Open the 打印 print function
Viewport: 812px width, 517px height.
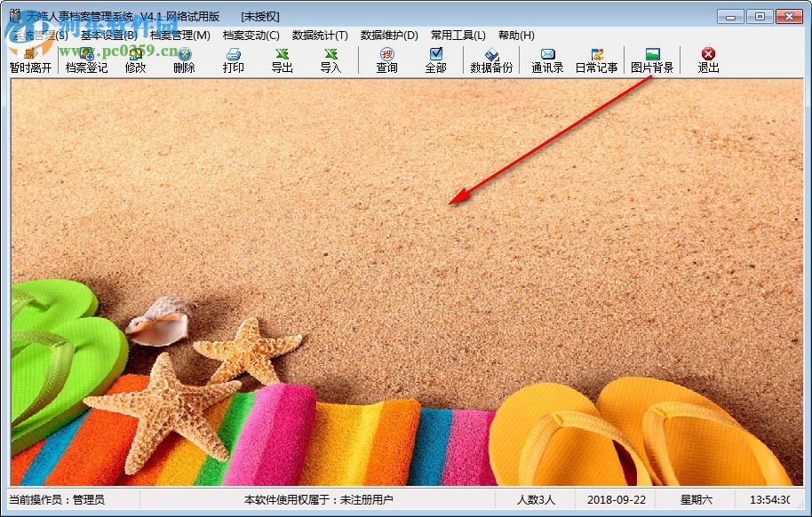pos(234,60)
